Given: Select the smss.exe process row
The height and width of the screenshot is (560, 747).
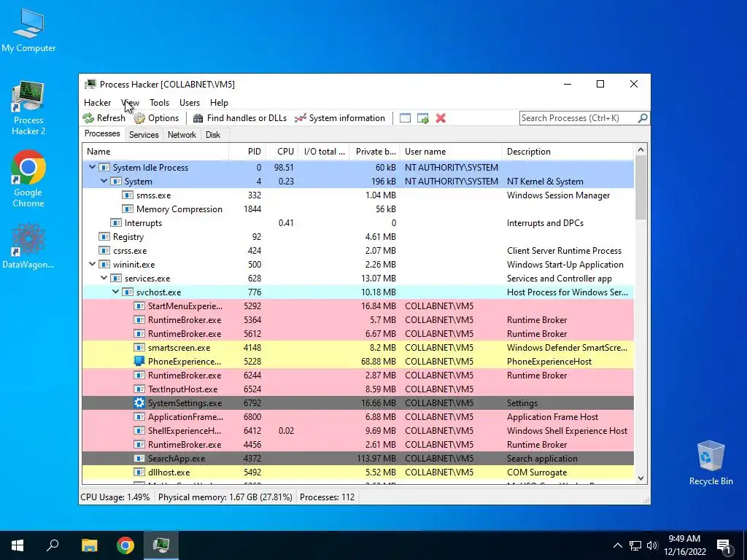Looking at the screenshot, I should 358,195.
